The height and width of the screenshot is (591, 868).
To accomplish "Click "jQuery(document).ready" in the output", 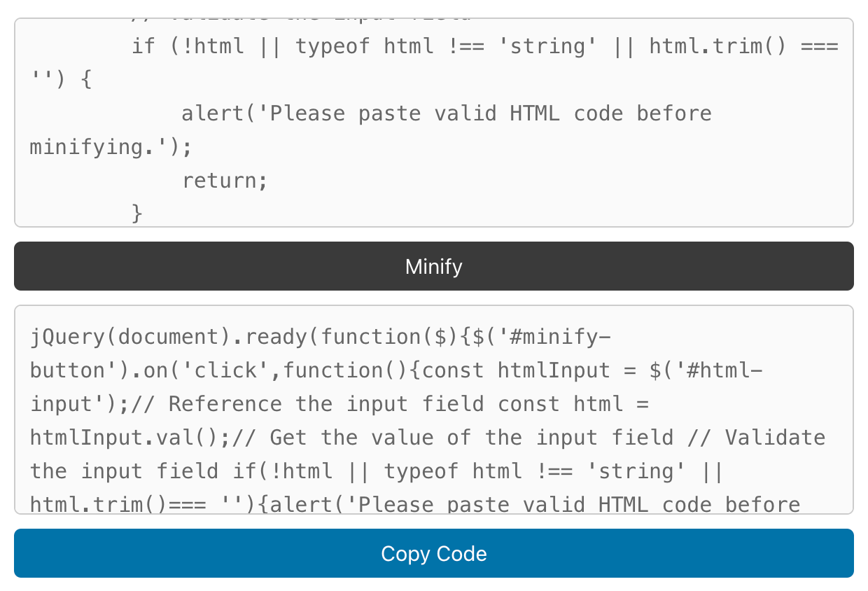I will pos(168,337).
